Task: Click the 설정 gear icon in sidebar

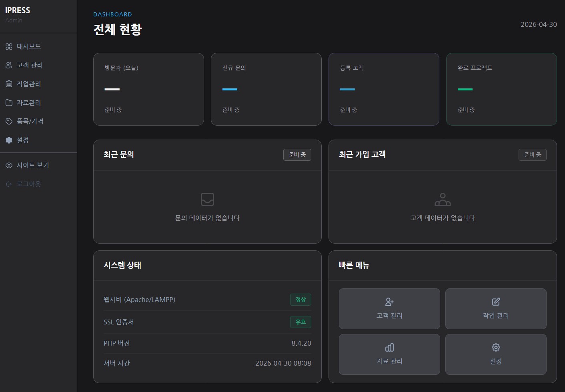Action: click(9, 140)
